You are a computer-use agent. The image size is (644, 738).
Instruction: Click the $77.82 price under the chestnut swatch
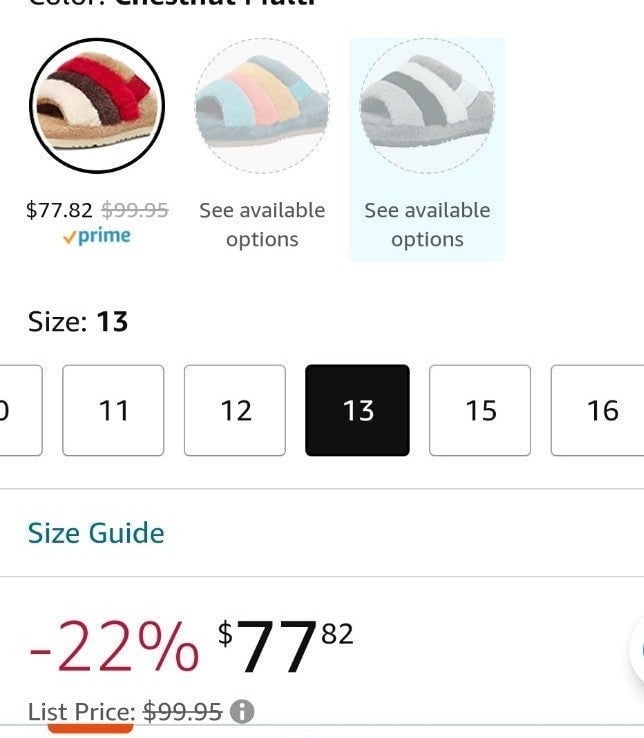59,210
